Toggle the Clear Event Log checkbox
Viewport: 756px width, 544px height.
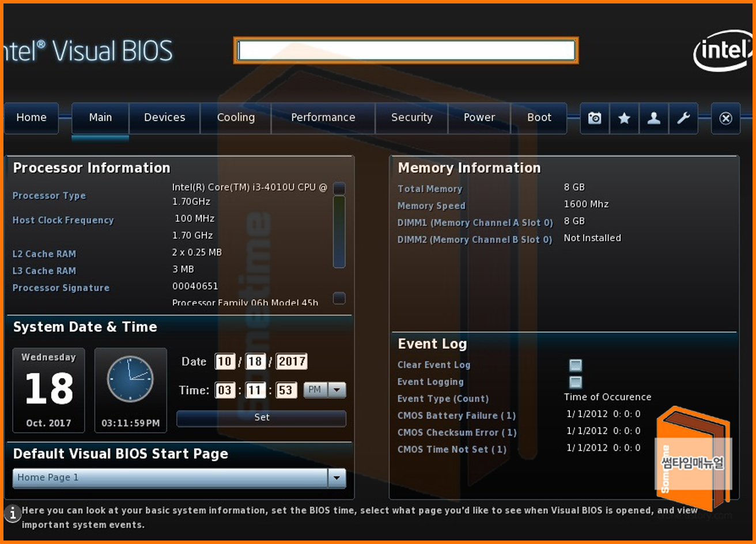click(x=575, y=365)
